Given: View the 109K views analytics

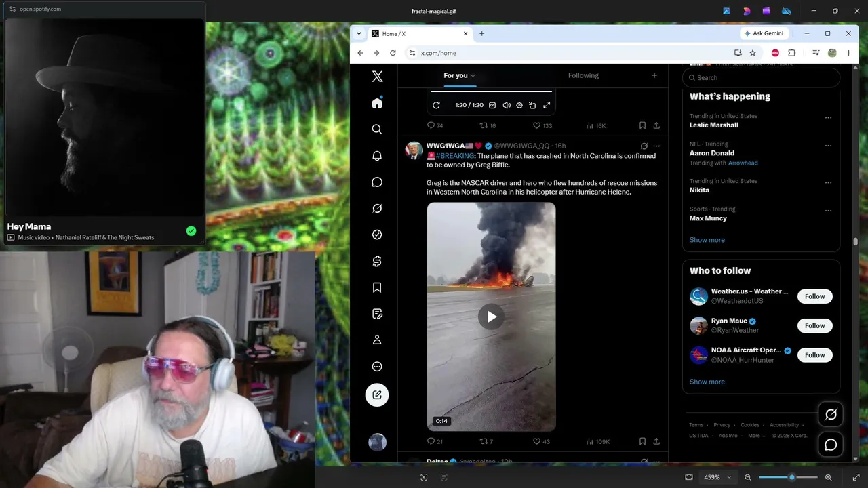Looking at the screenshot, I should click(597, 441).
